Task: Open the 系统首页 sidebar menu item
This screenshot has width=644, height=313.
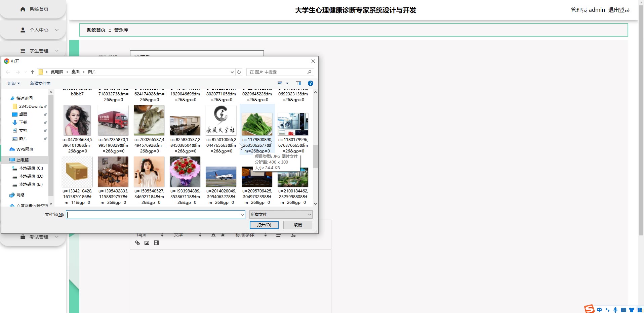Action: pyautogui.click(x=33, y=9)
